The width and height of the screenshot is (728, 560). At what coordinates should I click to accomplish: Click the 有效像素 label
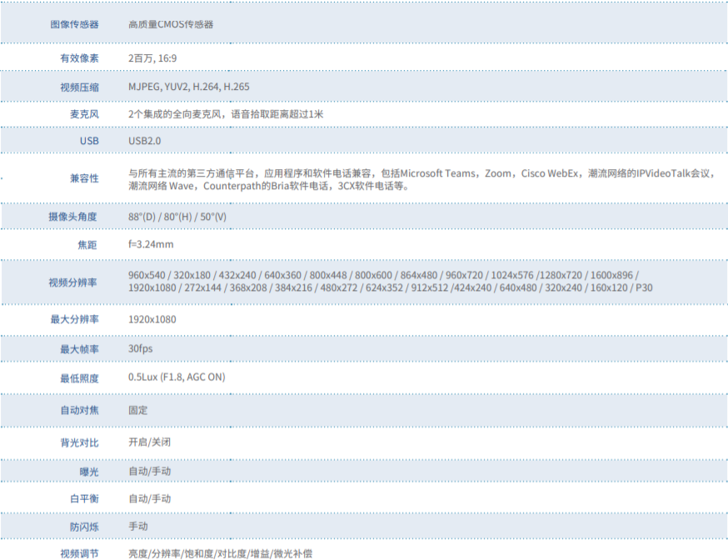79,58
